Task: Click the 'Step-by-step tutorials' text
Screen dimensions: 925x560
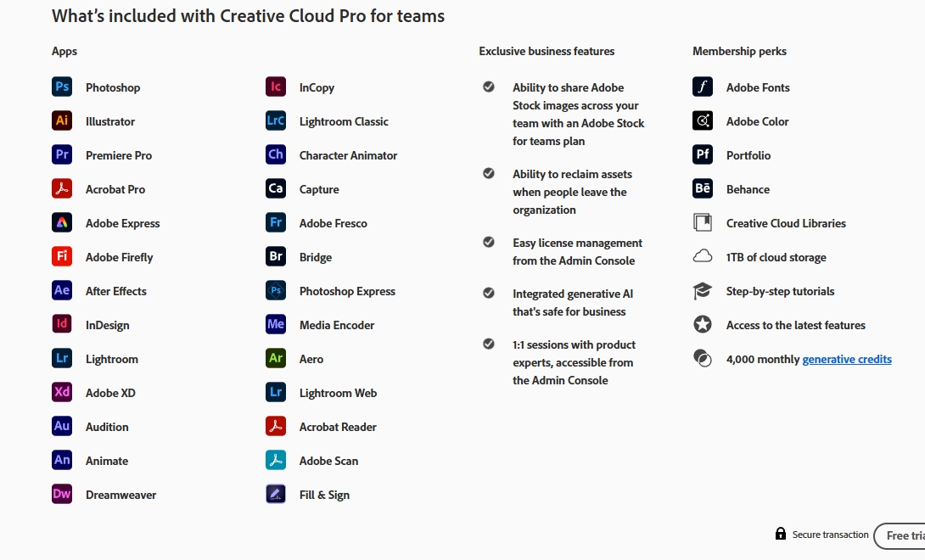Action: coord(780,291)
